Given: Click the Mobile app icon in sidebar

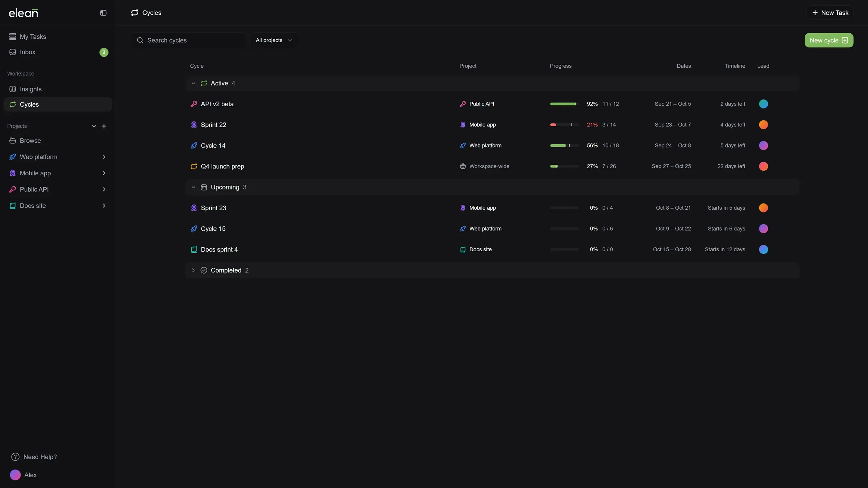Looking at the screenshot, I should click(13, 173).
